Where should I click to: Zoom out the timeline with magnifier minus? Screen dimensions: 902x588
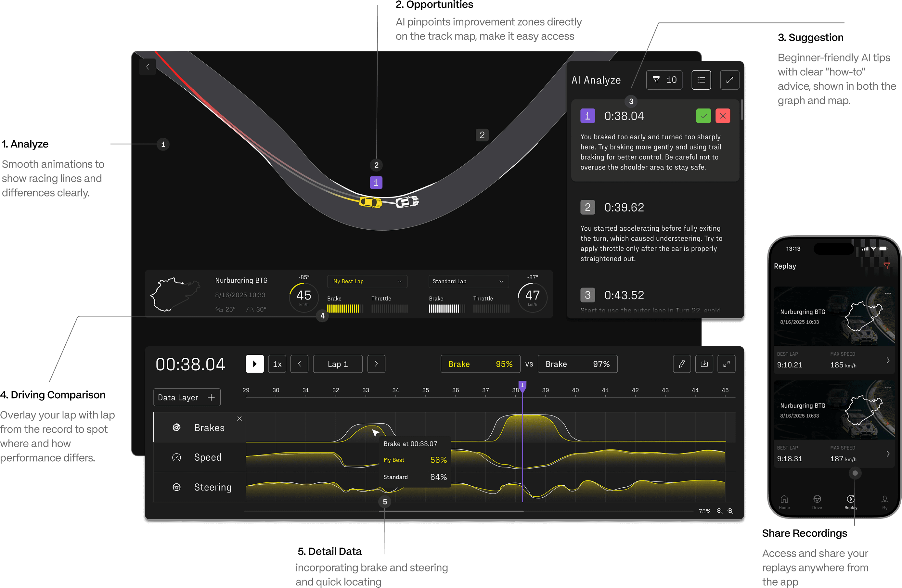[x=719, y=511]
